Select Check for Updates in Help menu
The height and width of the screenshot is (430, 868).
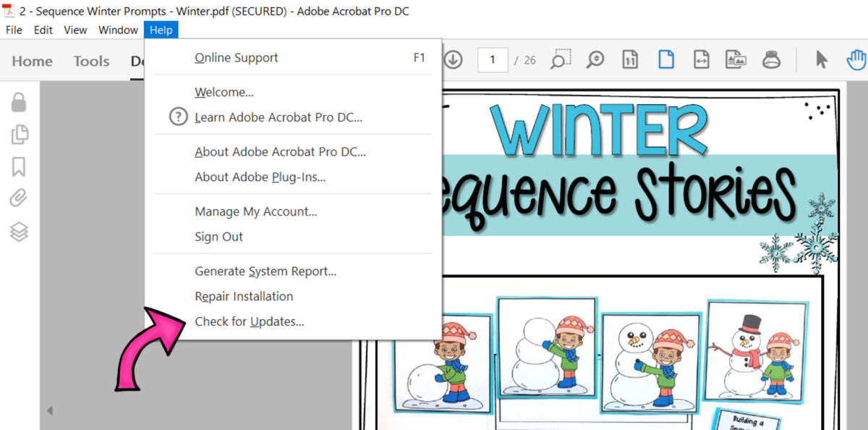pos(248,321)
